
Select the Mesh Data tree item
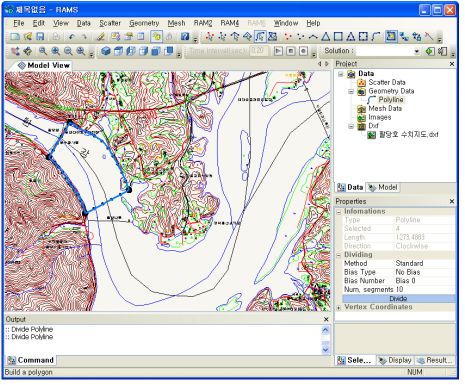tap(385, 108)
